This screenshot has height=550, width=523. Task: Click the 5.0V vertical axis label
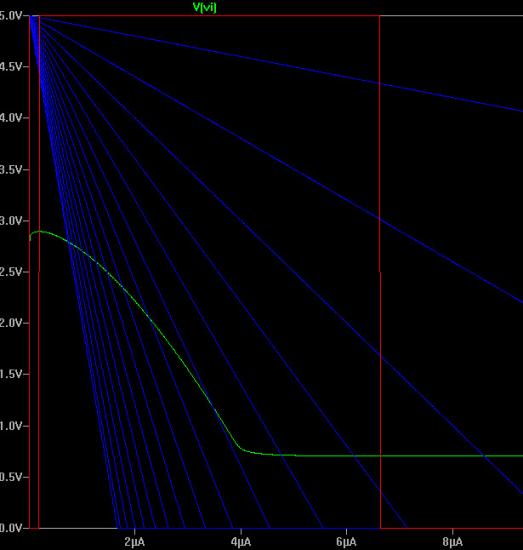[11, 16]
